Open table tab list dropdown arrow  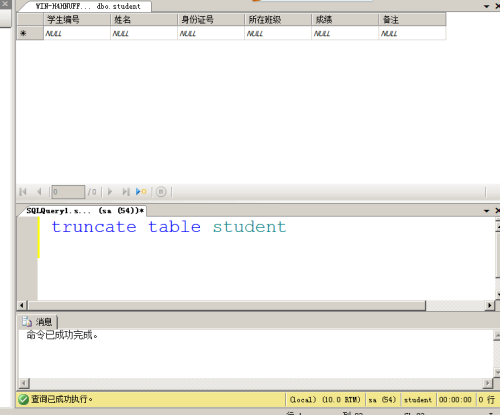(x=486, y=6)
